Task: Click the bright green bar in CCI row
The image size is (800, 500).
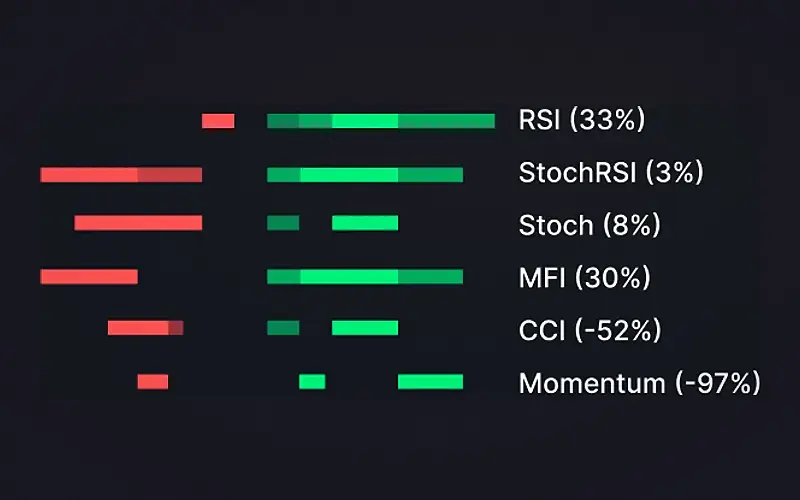Action: pyautogui.click(x=365, y=328)
